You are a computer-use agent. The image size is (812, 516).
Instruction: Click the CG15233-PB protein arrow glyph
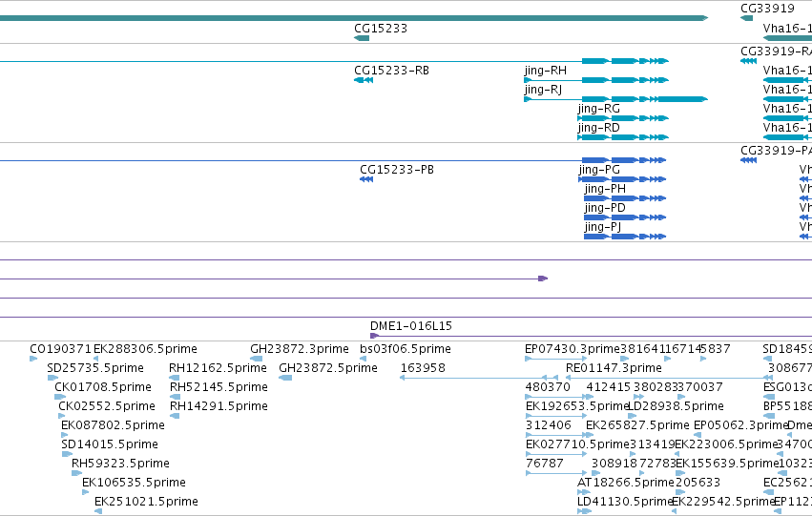click(366, 179)
